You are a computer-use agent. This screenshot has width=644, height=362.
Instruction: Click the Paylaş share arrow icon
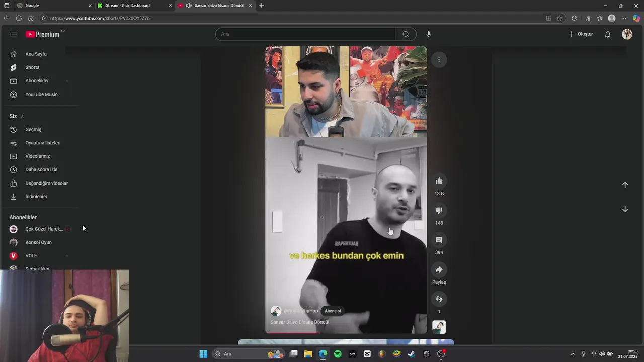439,269
